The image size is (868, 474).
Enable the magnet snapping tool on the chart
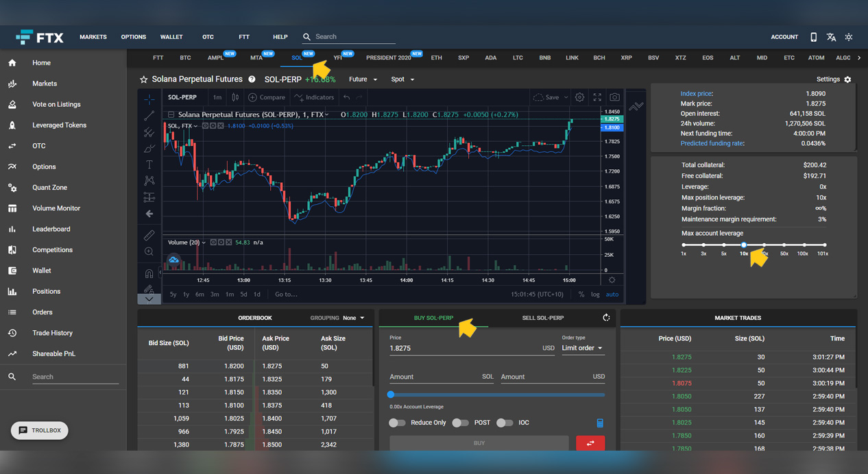pos(149,273)
